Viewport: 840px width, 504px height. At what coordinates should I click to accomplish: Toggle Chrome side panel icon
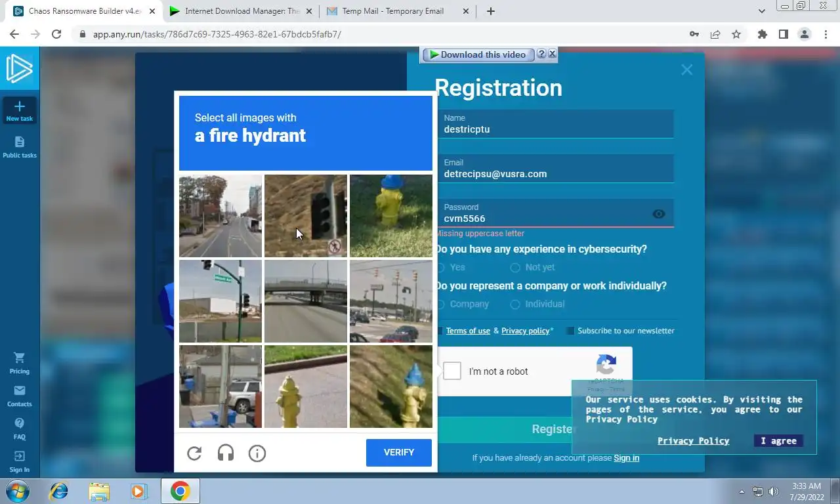point(783,34)
